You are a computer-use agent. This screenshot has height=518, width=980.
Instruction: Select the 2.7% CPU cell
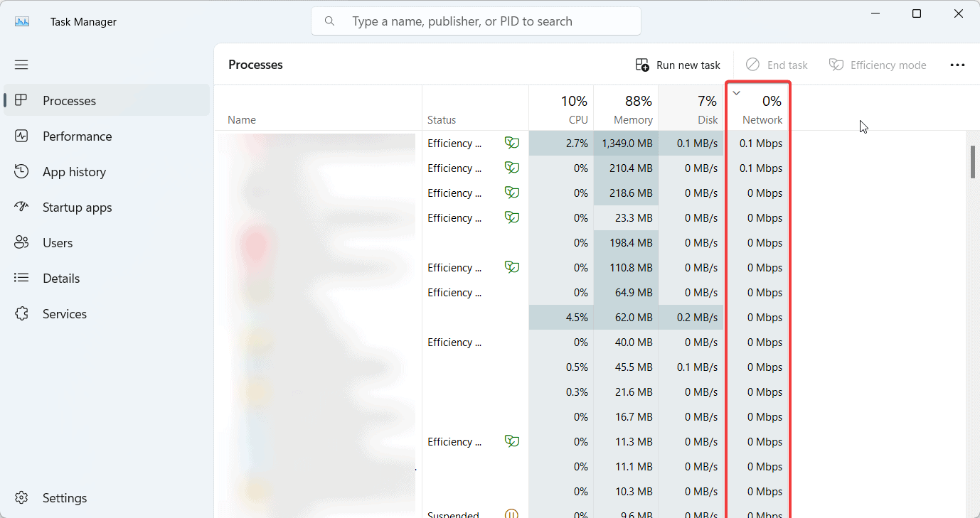click(x=561, y=144)
